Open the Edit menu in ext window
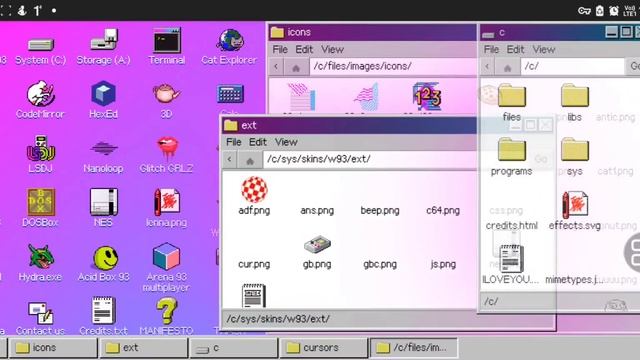Viewport: 640px width, 360px height. (258, 142)
